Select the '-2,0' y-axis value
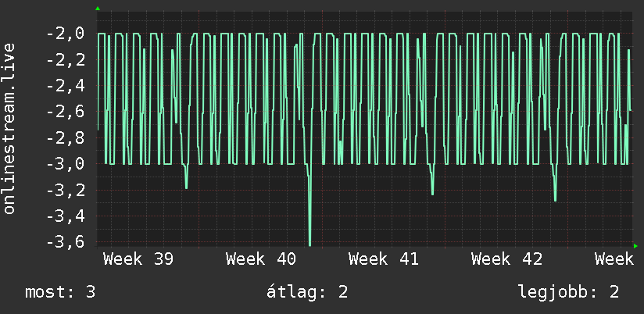The image size is (644, 314). 66,34
